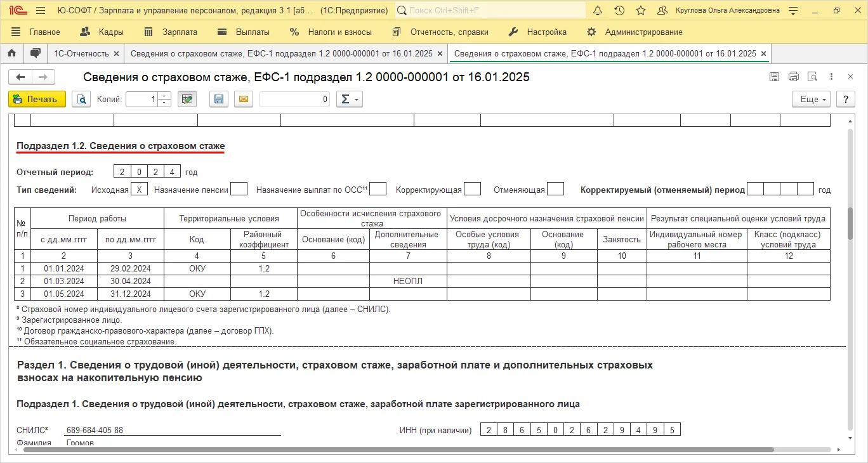The width and height of the screenshot is (868, 463).
Task: Click the horizontal scrollbar thumb
Action: [398, 450]
